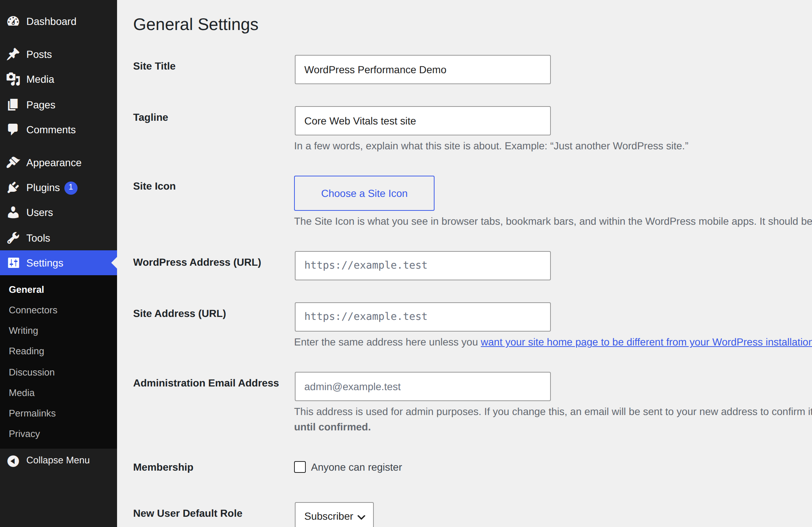
Task: Click the General Settings page heading
Action: [x=196, y=25]
